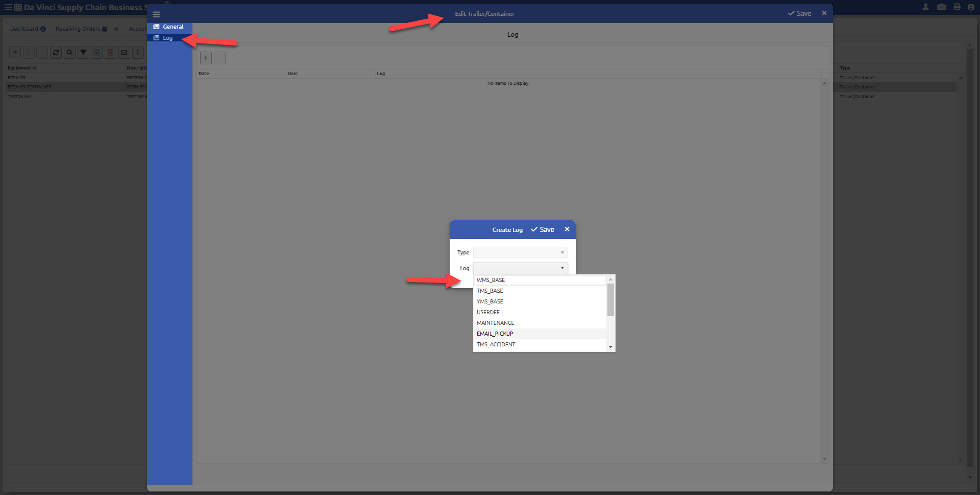Click the magnifier search icon in the toolbar
Viewport: 980px width, 495px height.
[70, 52]
